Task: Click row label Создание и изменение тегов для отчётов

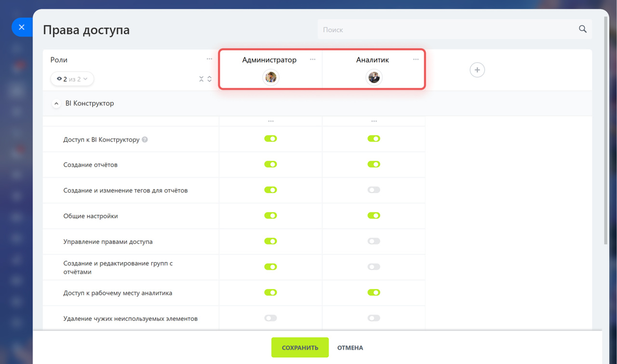Action: click(x=125, y=191)
